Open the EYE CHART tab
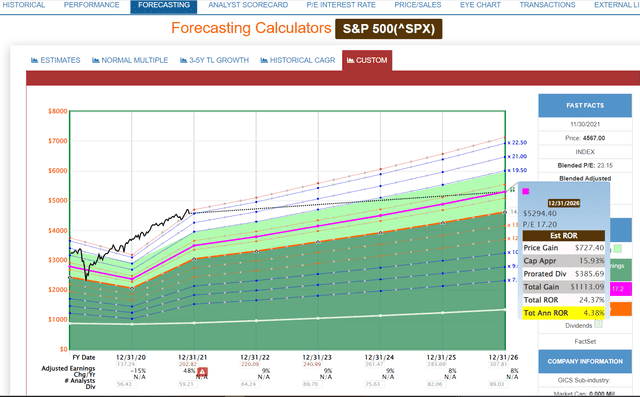 pos(480,5)
